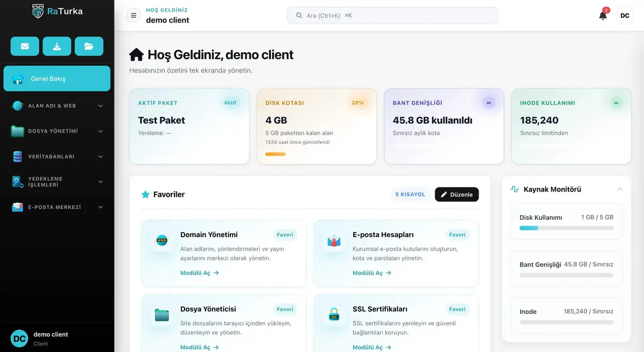The width and height of the screenshot is (644, 352).
Task: Click the E-POSTA MERKEZİ envelope icon
Action: pyautogui.click(x=18, y=207)
